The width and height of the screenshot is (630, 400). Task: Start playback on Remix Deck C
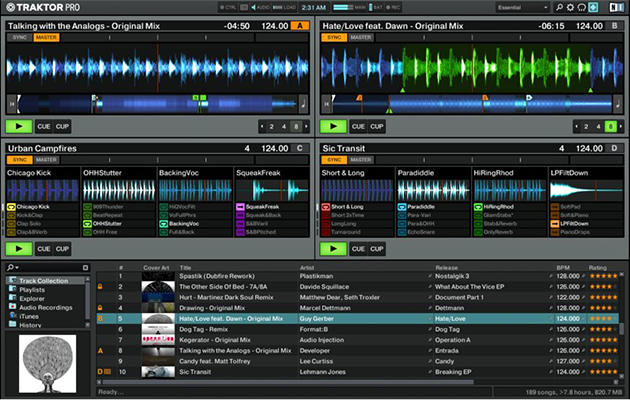(x=19, y=248)
